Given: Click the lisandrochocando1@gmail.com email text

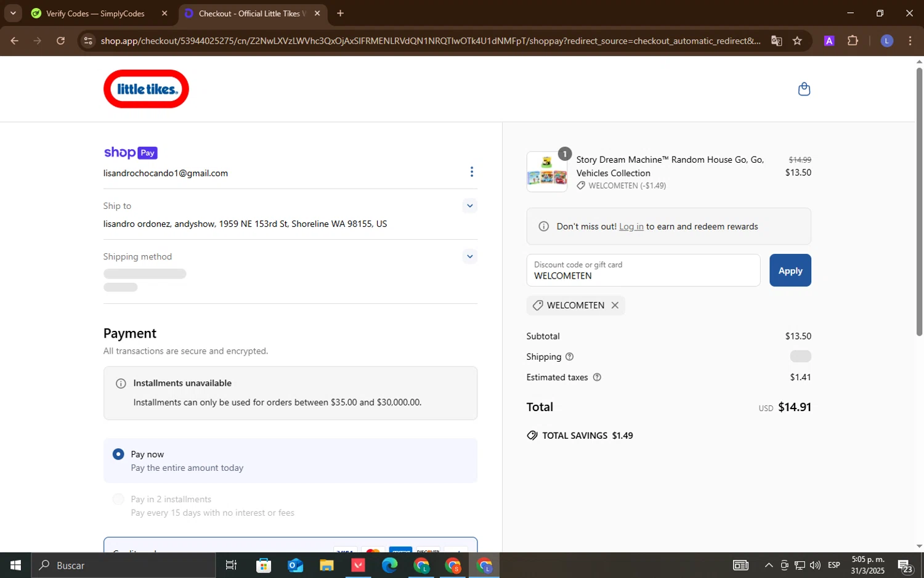Looking at the screenshot, I should pos(166,173).
